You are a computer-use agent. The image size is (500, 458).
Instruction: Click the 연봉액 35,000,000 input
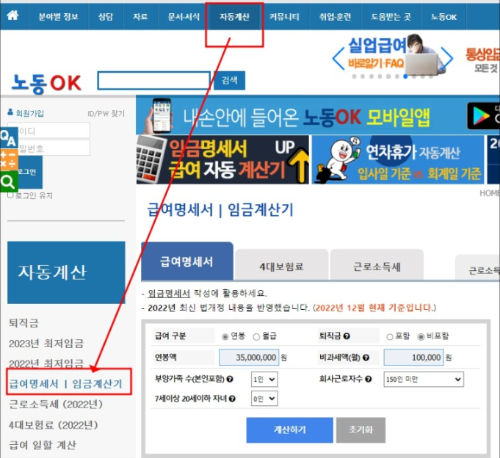pyautogui.click(x=249, y=358)
